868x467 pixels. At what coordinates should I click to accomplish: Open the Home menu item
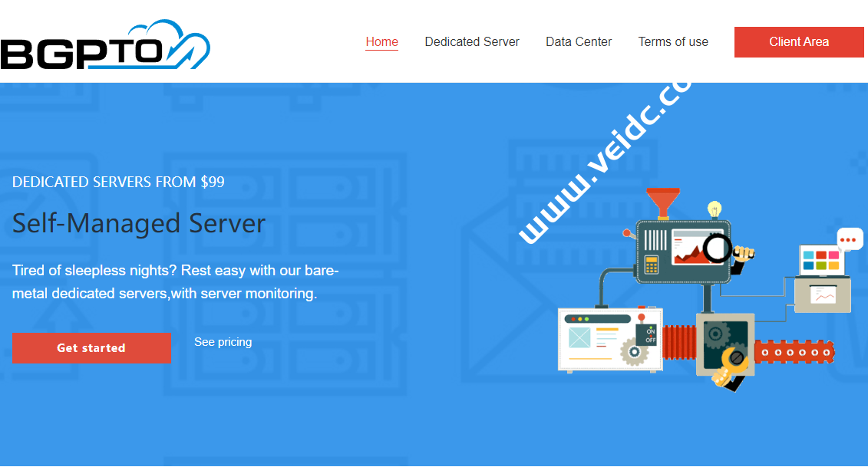click(x=381, y=41)
